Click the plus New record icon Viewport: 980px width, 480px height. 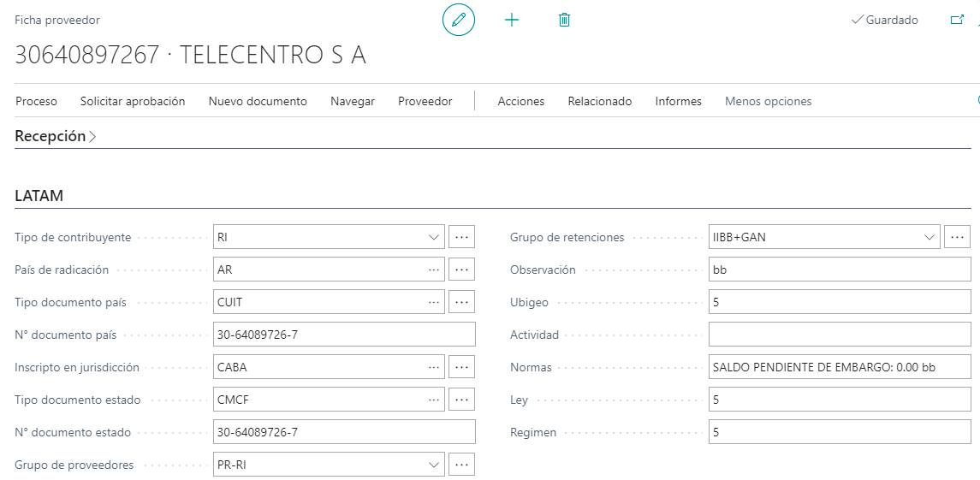click(512, 20)
